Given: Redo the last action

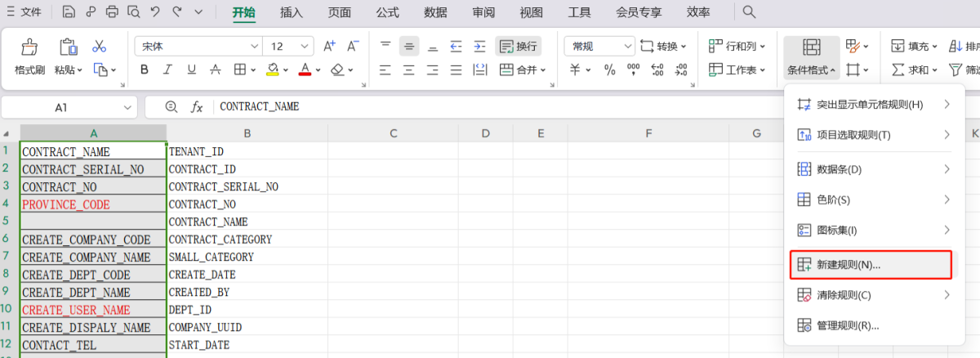Looking at the screenshot, I should click(177, 12).
